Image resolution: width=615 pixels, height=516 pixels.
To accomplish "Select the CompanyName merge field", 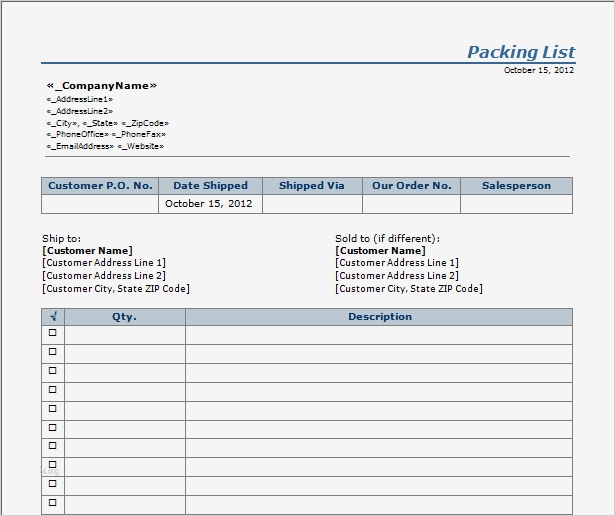I will coord(102,85).
